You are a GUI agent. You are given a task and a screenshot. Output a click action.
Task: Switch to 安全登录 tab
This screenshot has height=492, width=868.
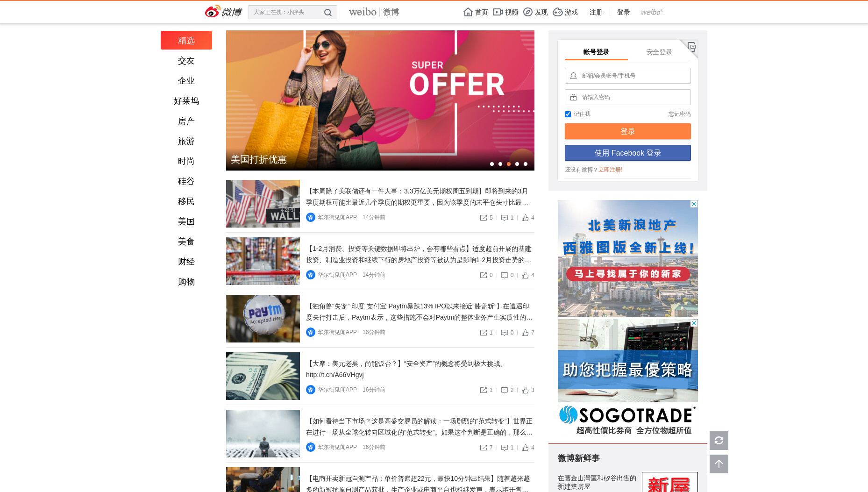[x=659, y=52]
